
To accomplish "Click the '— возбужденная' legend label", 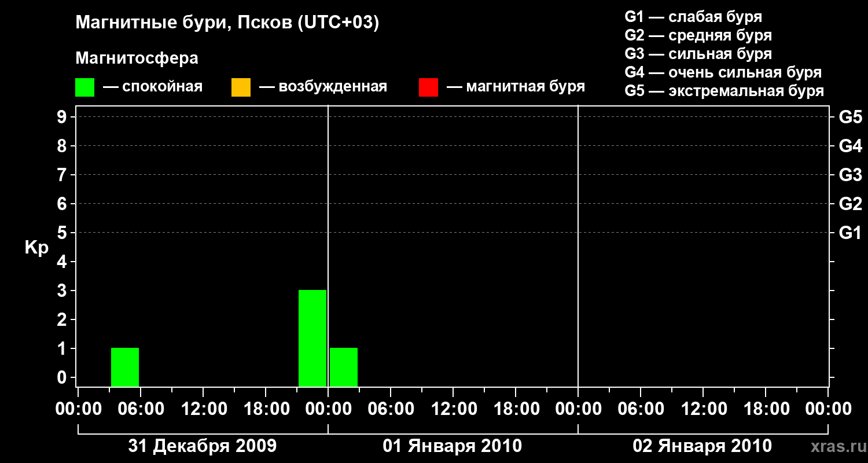I will [x=323, y=87].
